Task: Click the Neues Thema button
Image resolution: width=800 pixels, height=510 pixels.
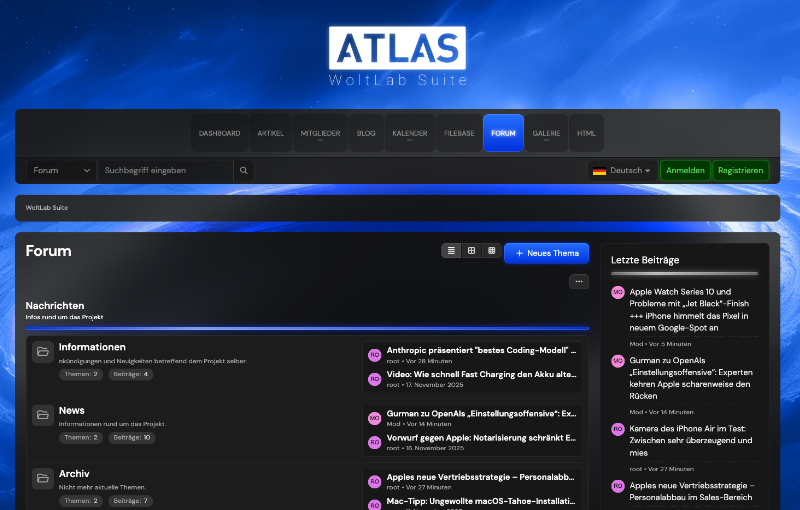Action: tap(546, 253)
